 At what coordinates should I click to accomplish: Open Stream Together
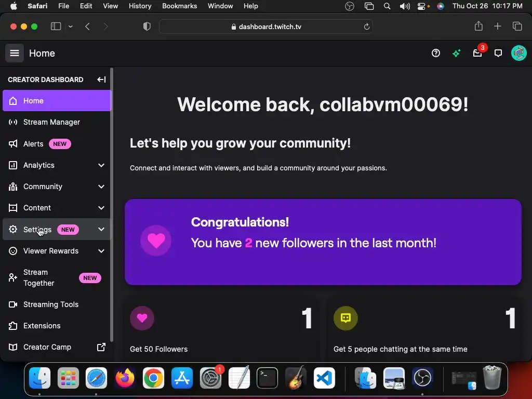[57, 278]
